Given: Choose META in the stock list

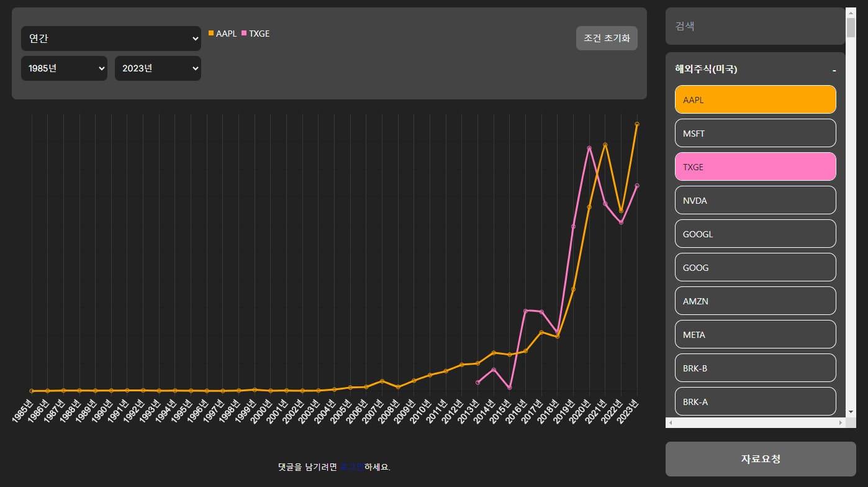Looking at the screenshot, I should [x=755, y=334].
